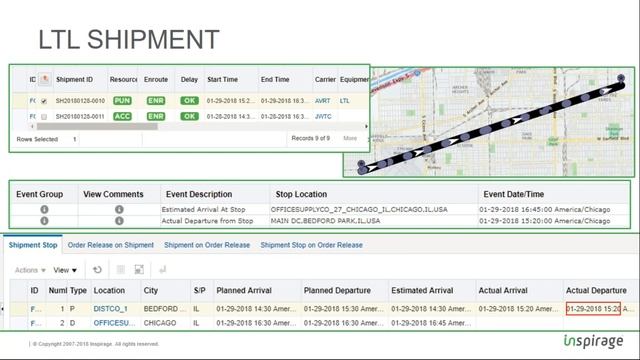640x360 pixels.
Task: Click the CHICAGO city cell
Action: (160, 323)
